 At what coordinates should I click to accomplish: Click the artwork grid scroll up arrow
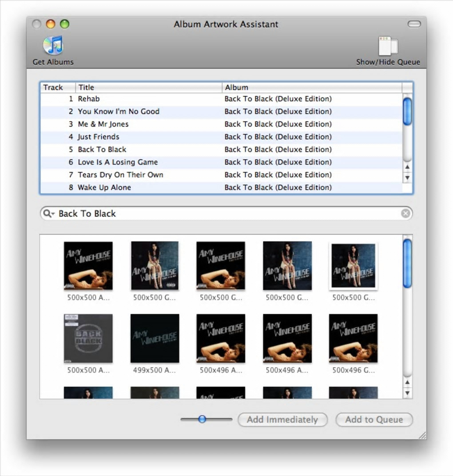point(407,382)
